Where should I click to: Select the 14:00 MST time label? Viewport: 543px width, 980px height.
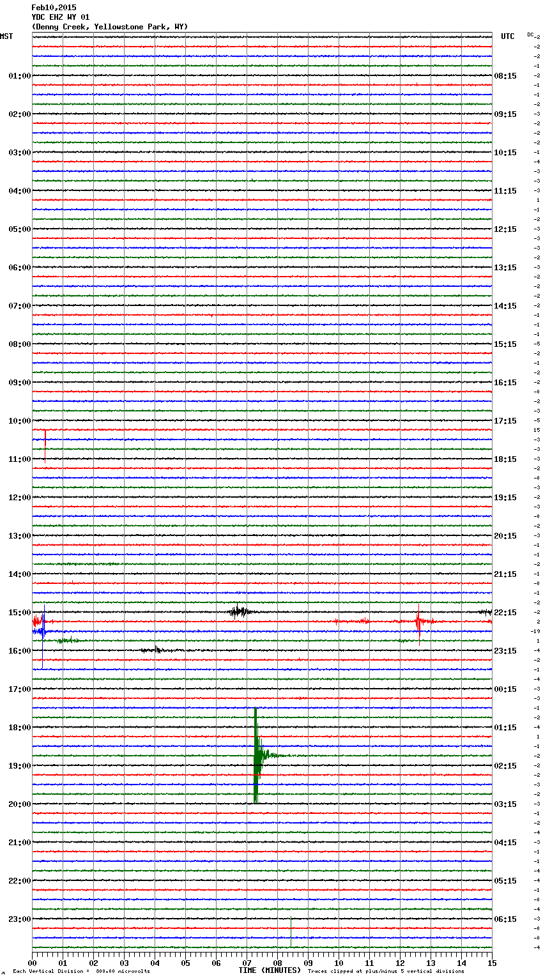coord(19,574)
